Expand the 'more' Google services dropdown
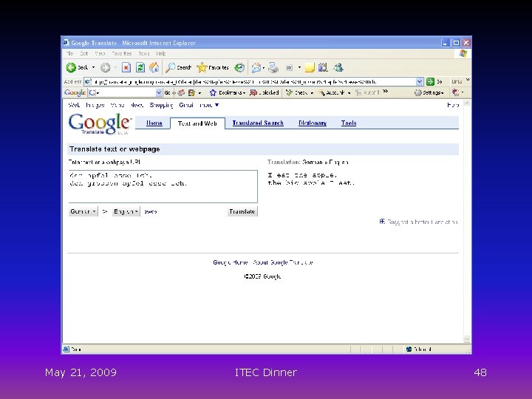The width and height of the screenshot is (532, 399). click(209, 105)
